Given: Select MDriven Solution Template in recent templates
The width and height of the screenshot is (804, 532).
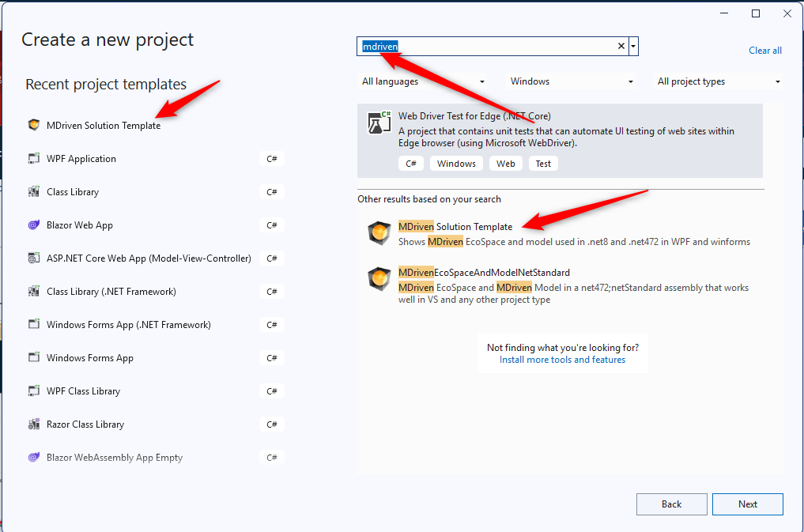Looking at the screenshot, I should pyautogui.click(x=104, y=126).
